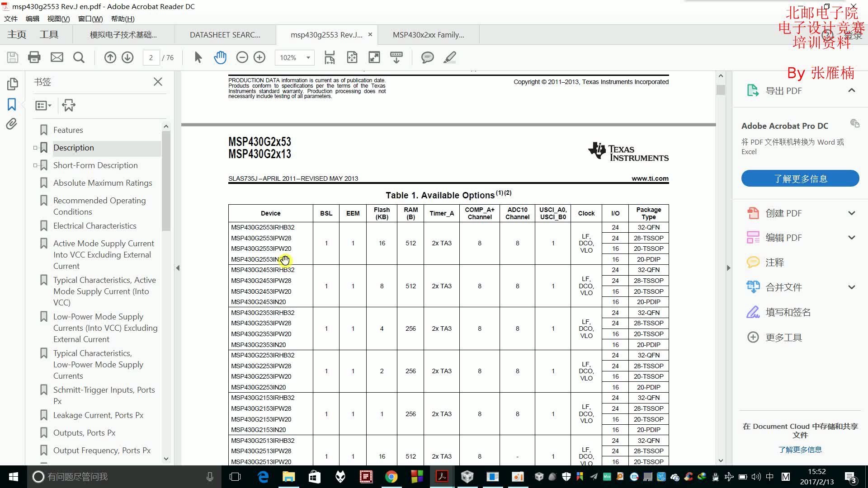Select the highlight pen tool

click(450, 57)
